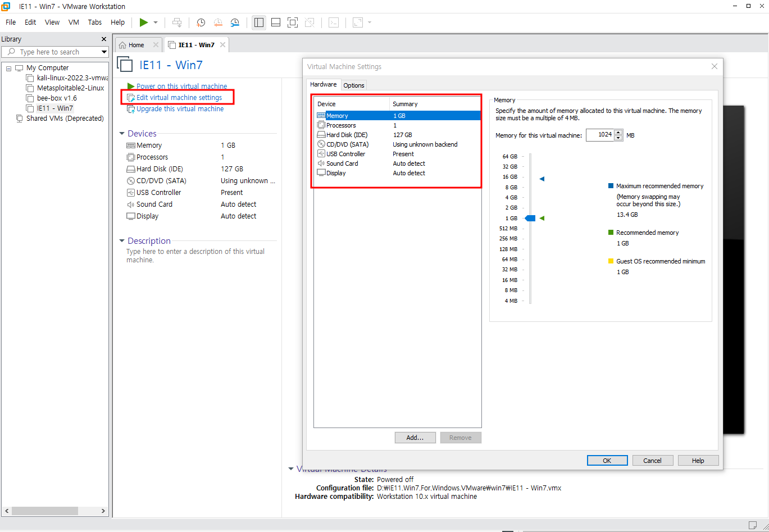Viewport: 769px width, 532px height.
Task: Open the View menu
Action: click(52, 22)
